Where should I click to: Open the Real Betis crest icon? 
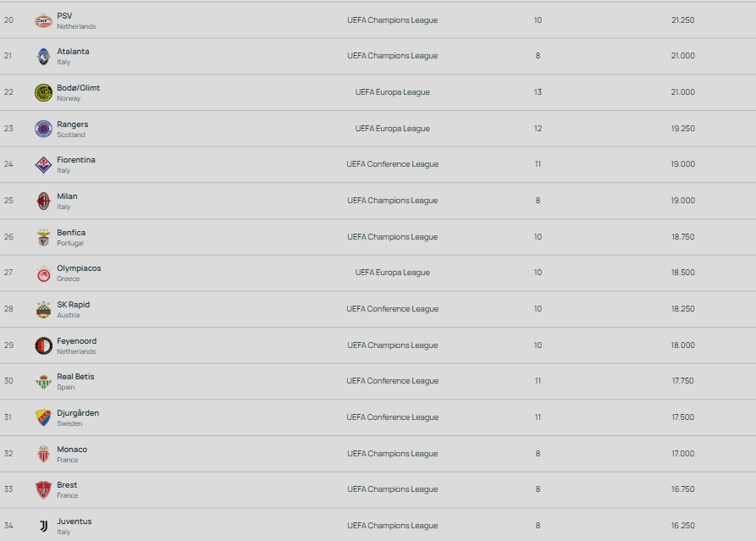(43, 381)
